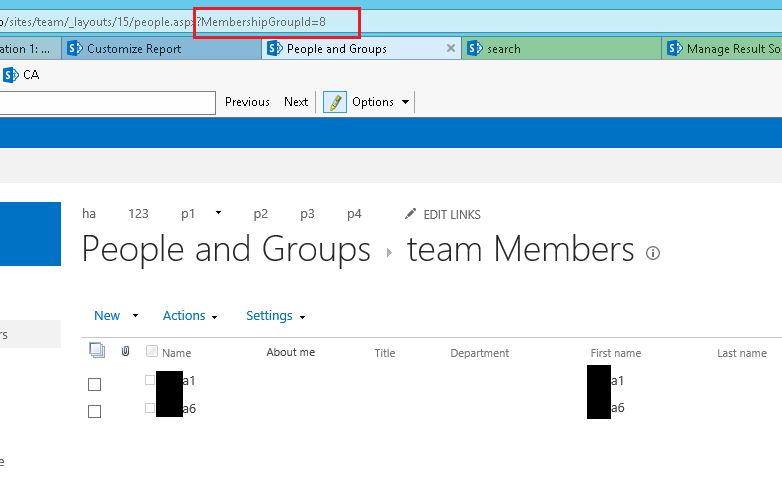The image size is (782, 488).
Task: Switch to the Manage Result browser tab
Action: (722, 48)
